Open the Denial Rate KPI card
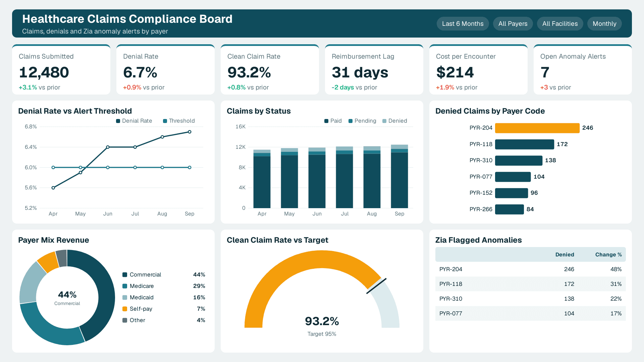Screen dimensions: 644x362 point(165,69)
